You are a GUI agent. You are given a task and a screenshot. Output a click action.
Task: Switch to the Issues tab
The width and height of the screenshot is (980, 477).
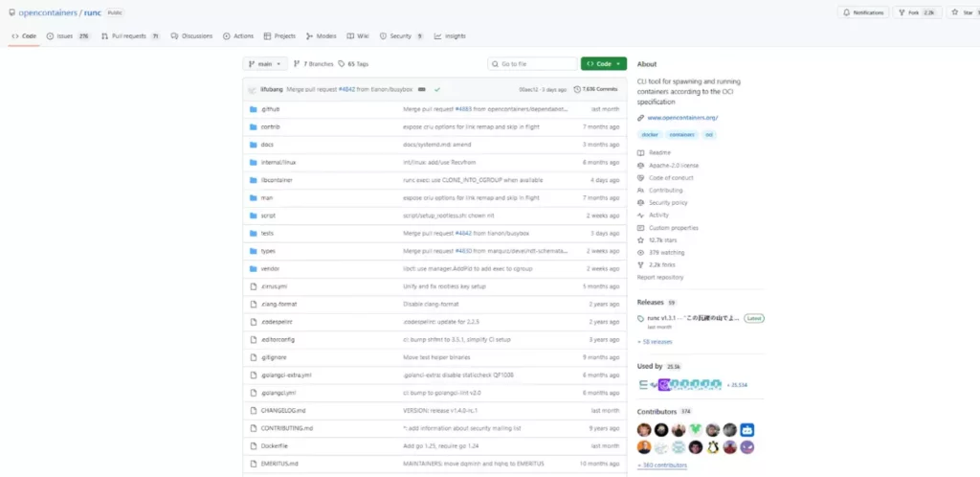pos(67,36)
